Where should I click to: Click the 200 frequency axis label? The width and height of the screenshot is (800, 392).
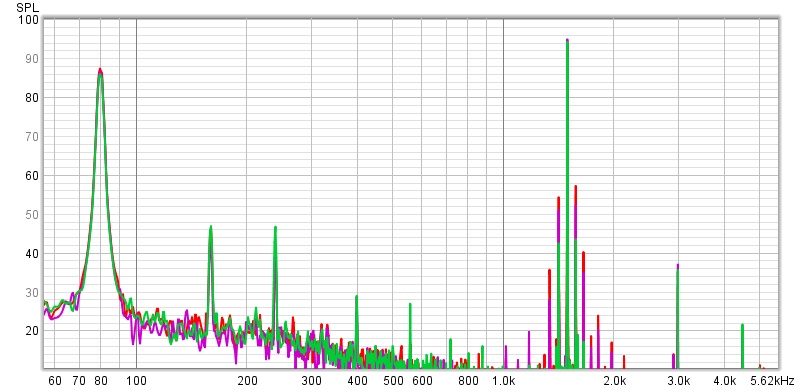tap(247, 381)
